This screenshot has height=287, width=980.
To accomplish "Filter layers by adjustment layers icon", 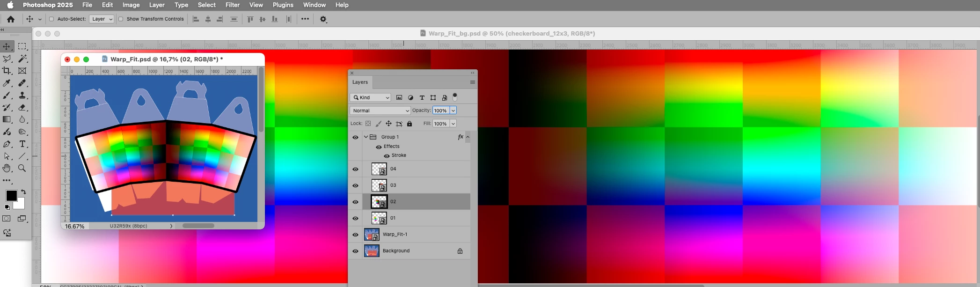I will click(x=410, y=97).
